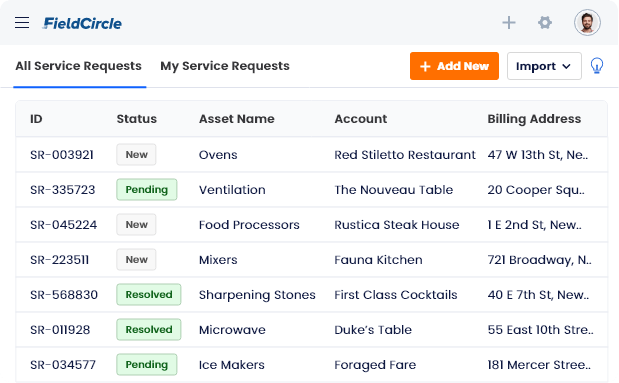Click address 1 E 2nd St
619x383 pixels.
pos(535,225)
